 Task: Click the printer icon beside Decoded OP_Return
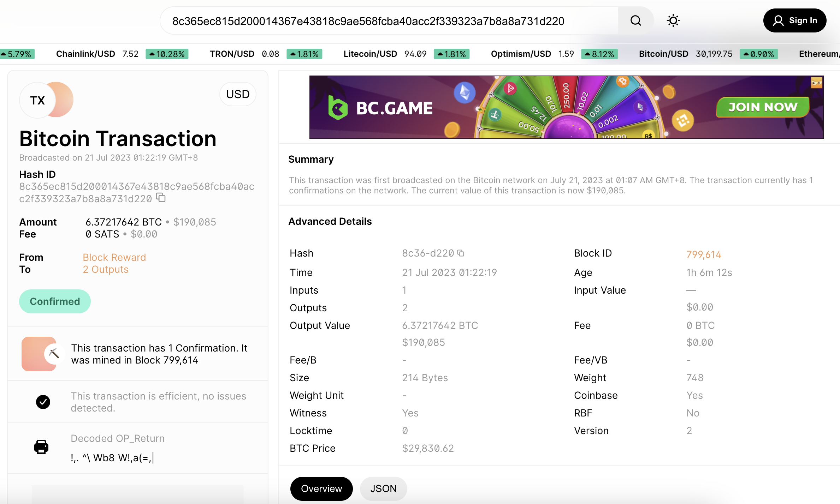pos(41,447)
